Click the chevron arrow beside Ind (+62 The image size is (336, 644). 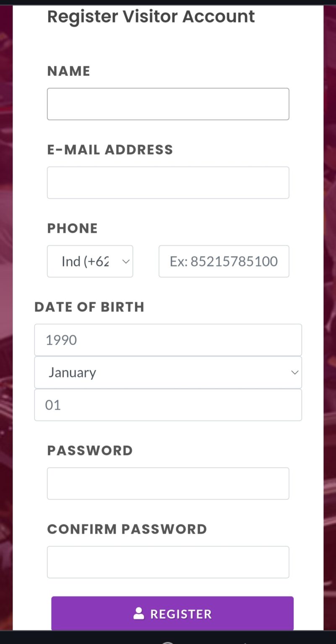tap(125, 262)
